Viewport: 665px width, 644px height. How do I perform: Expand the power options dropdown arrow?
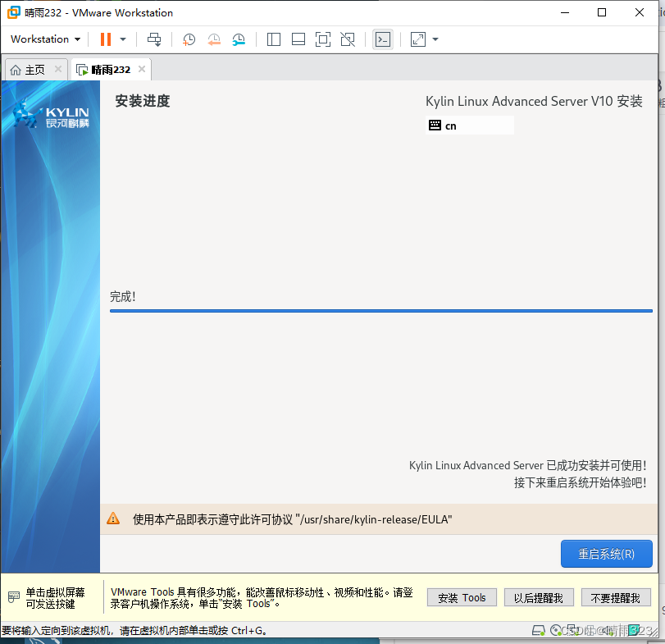pyautogui.click(x=123, y=39)
